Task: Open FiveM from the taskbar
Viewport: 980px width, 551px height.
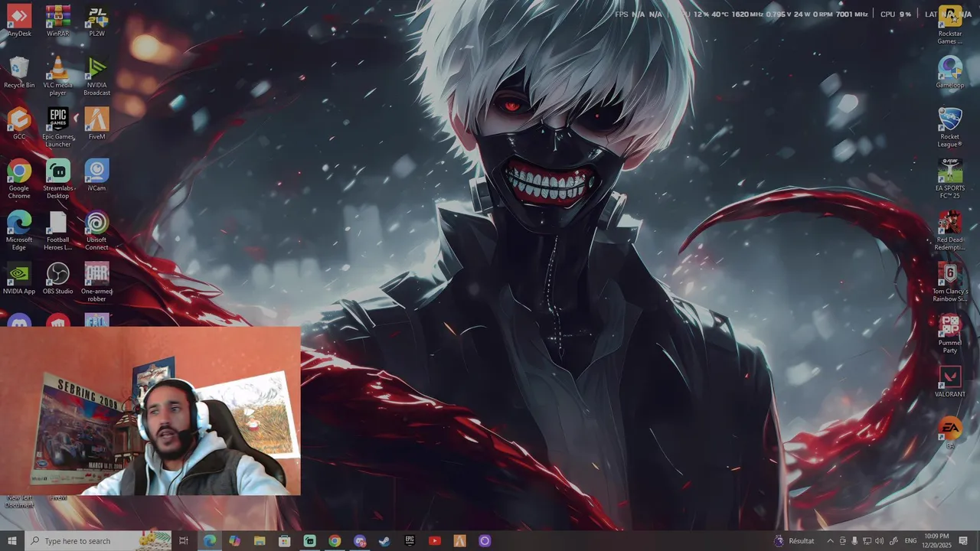Action: (459, 541)
